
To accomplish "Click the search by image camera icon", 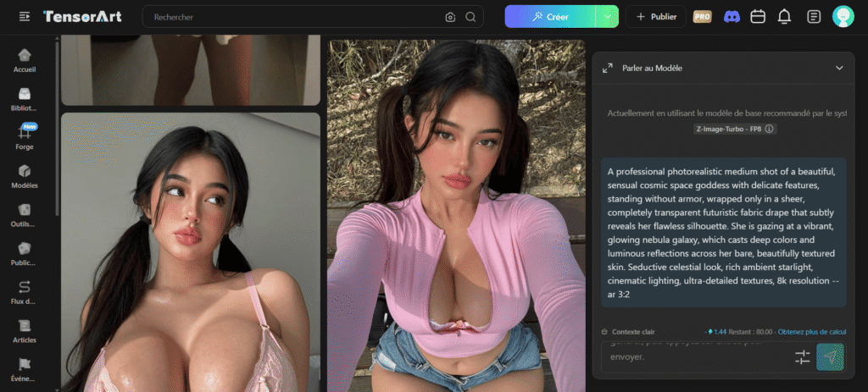I will click(x=450, y=17).
